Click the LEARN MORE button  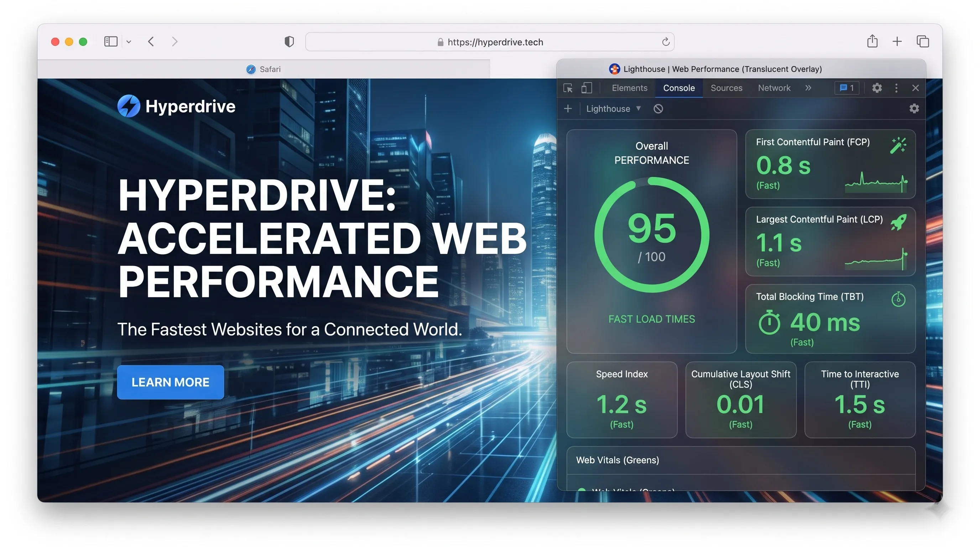[x=171, y=382]
